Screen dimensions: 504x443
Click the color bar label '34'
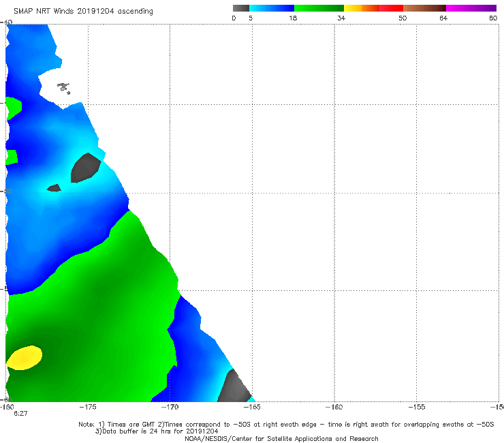coord(341,18)
